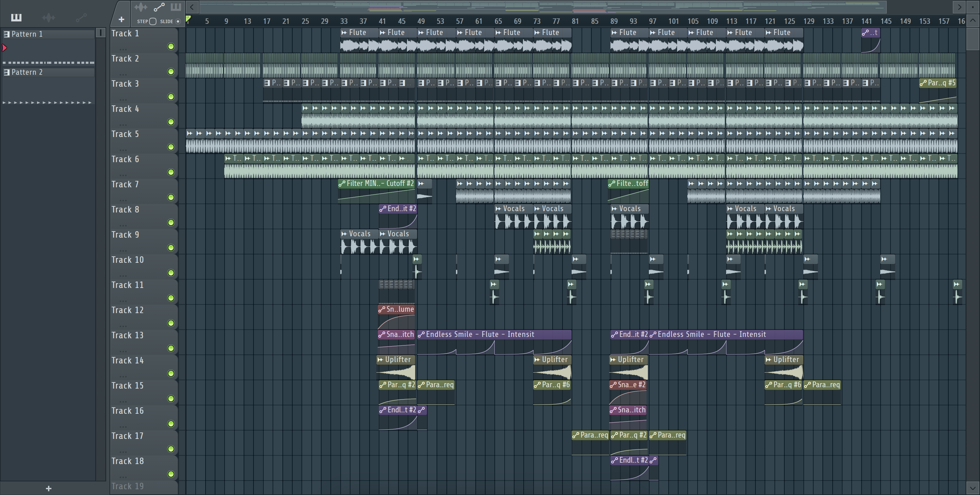Click the red play marker under Pattern 1

(4, 48)
